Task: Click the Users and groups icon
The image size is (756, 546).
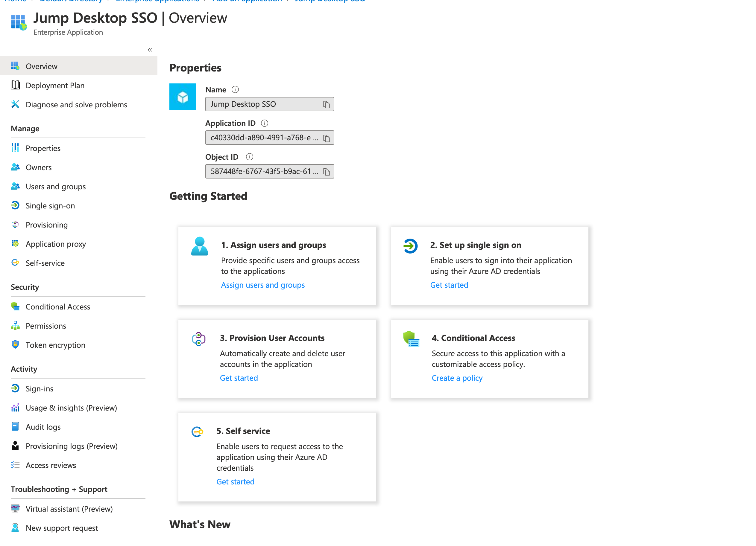Action: (15, 186)
